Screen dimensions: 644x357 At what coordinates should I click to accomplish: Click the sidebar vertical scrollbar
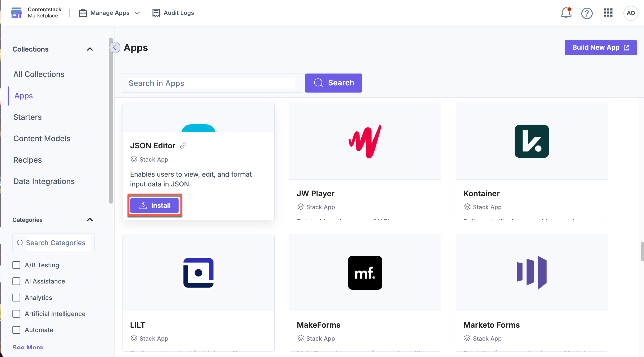click(x=111, y=120)
